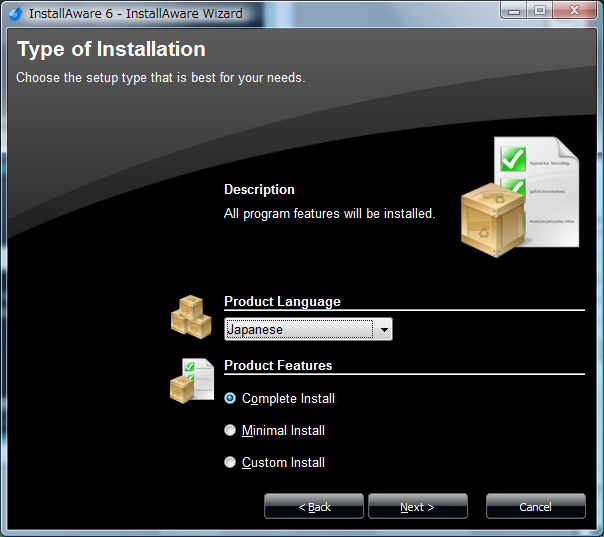
Task: Click the 'Description' heading text
Action: pos(259,190)
